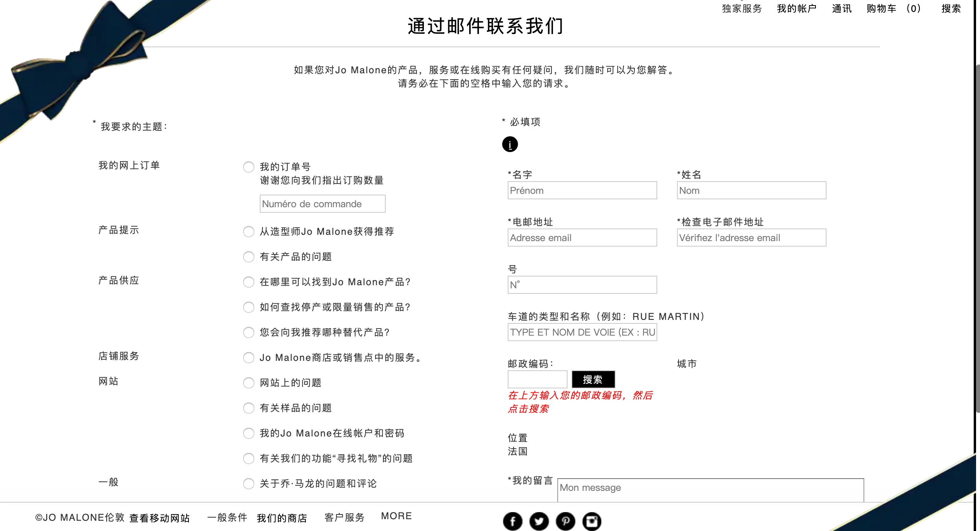This screenshot has width=980, height=531.
Task: Select 关于乔·马龙的问题和评论 radio option
Action: pos(248,483)
